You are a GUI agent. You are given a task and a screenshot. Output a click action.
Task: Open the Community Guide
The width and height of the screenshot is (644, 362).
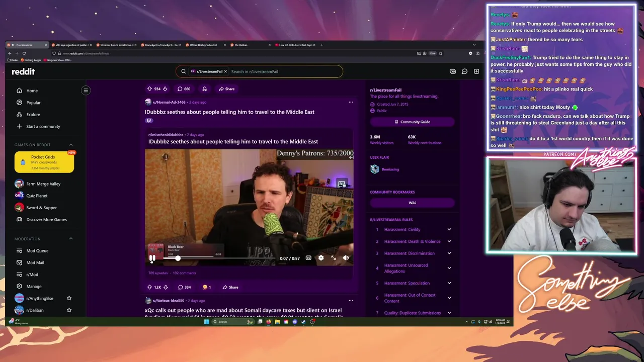[412, 122]
